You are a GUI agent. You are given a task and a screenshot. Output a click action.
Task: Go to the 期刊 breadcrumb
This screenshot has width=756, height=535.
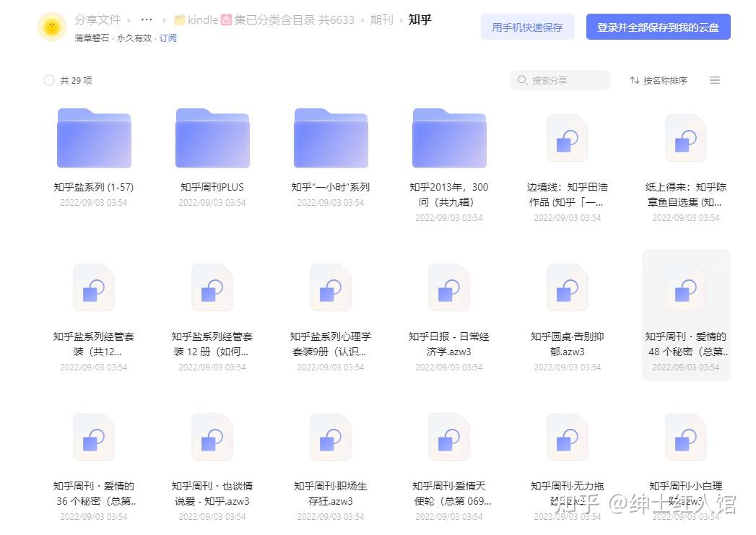381,19
